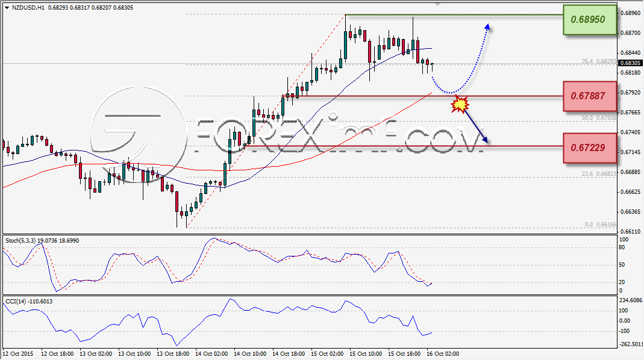The width and height of the screenshot is (644, 360).
Task: Click the 80 level on Stochastic scale
Action: click(622, 247)
